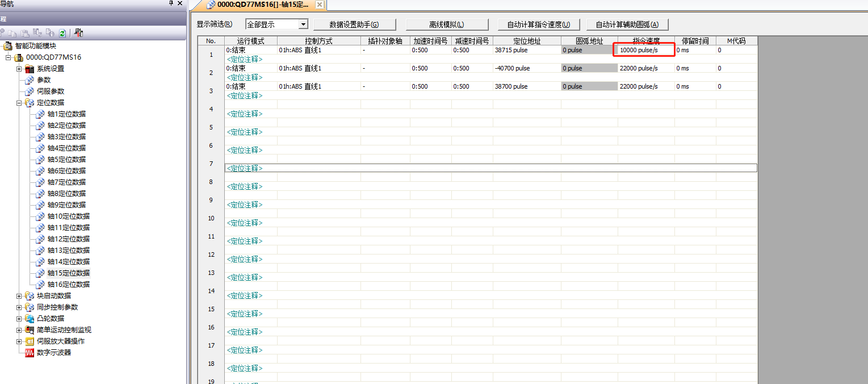Click the 伺服参数 servo parameter icon
The image size is (868, 384).
click(x=30, y=91)
